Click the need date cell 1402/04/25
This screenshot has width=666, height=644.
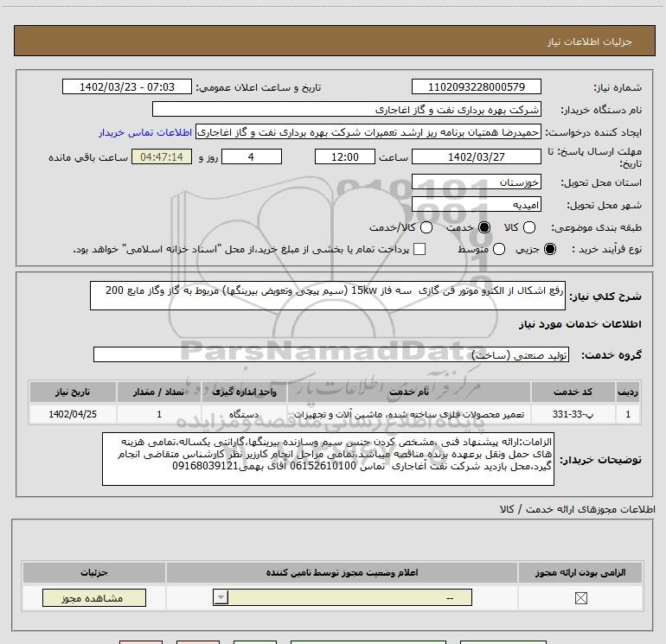tap(73, 414)
